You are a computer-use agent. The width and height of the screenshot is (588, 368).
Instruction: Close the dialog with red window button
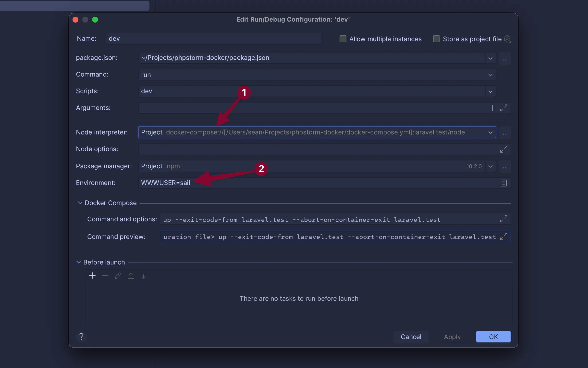(x=75, y=20)
